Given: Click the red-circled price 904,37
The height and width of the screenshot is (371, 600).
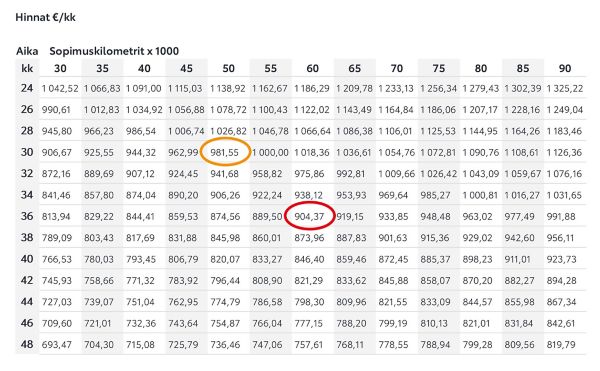Looking at the screenshot, I should tap(309, 216).
